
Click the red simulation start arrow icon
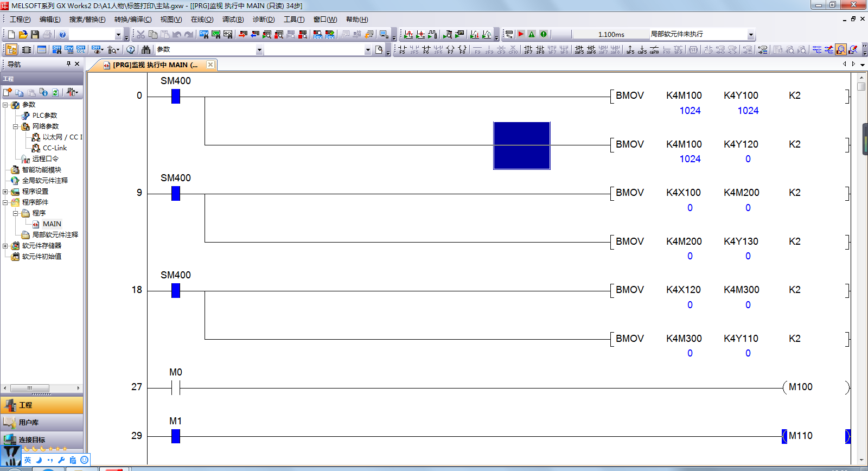(x=521, y=34)
